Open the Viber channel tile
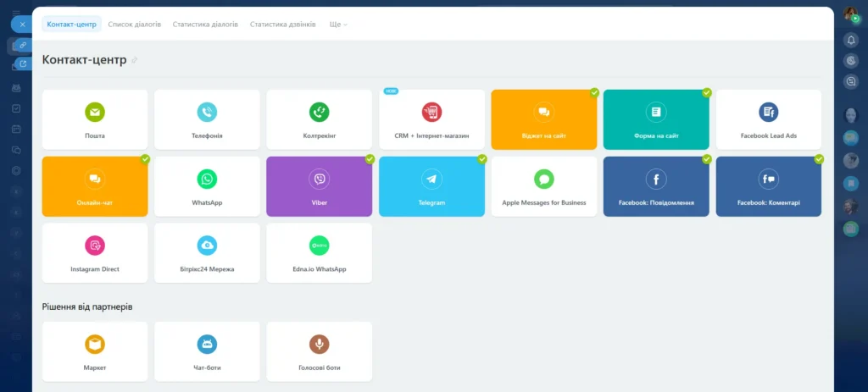Viewport: 868px width, 392px height. coord(320,186)
